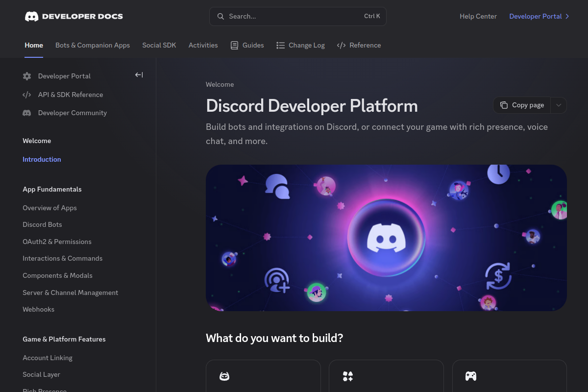Open the Social SDK tab
This screenshot has height=392, width=588.
(159, 45)
